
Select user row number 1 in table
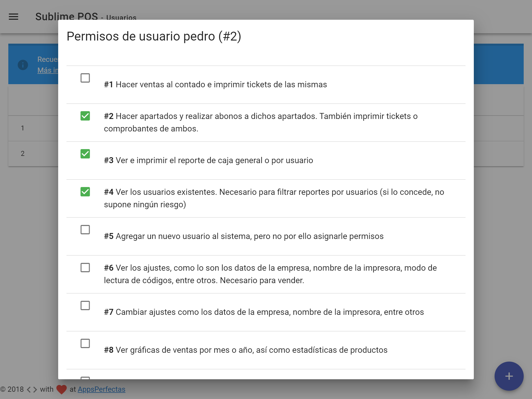(x=23, y=128)
